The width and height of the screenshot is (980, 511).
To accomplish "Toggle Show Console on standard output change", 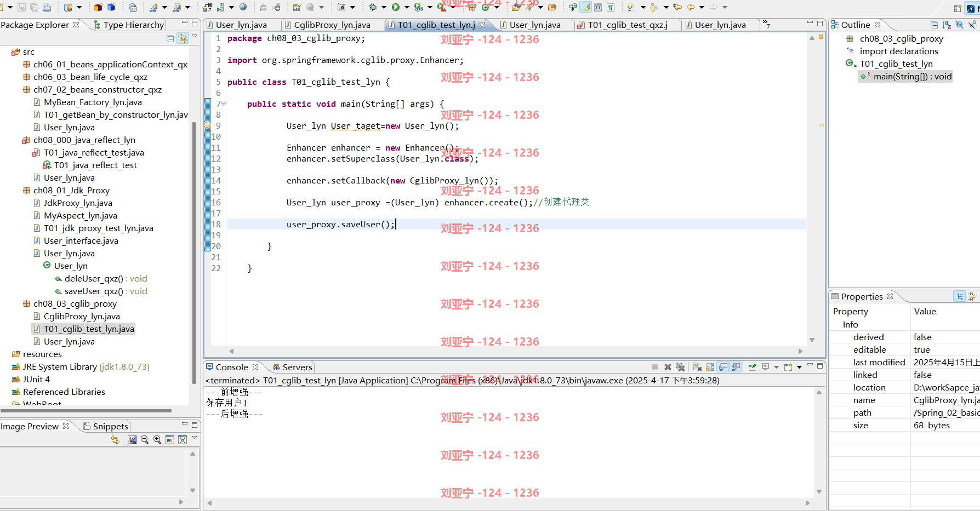I will point(723,367).
